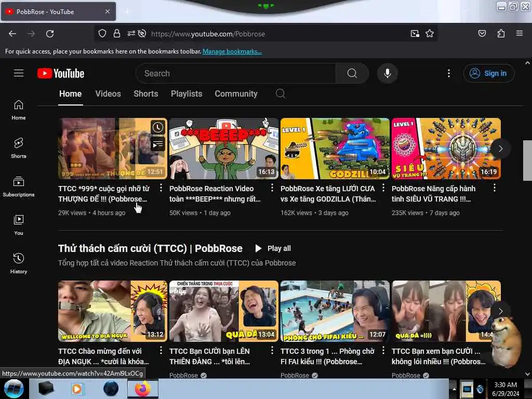The width and height of the screenshot is (532, 399).
Task: Open Godzilla tank video thumbnail
Action: point(335,149)
